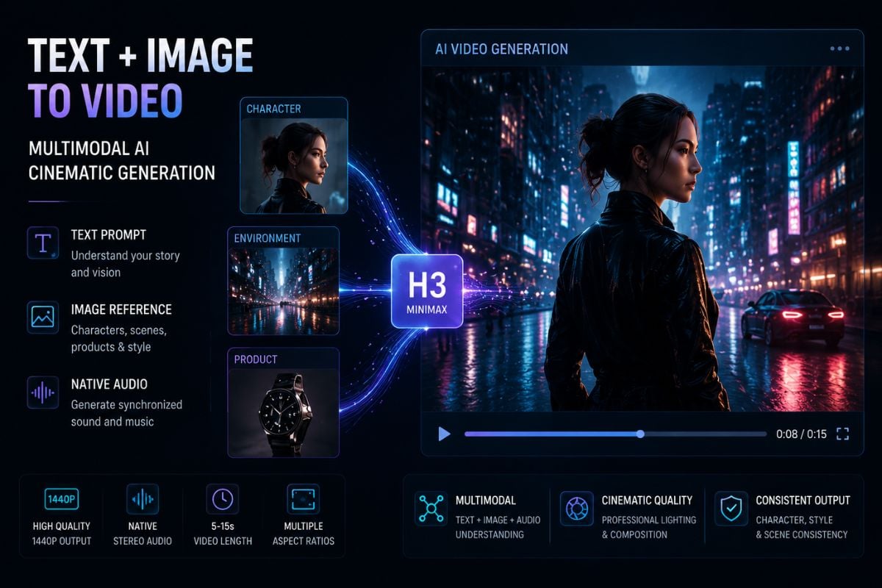Click the CHARACTER card label
Image resolution: width=882 pixels, height=588 pixels.
pyautogui.click(x=273, y=109)
